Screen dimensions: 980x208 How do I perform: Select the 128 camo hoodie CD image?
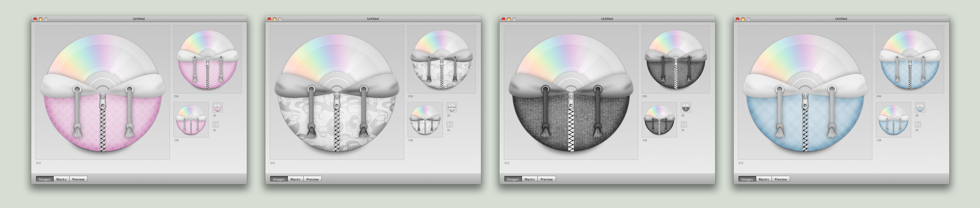(x=425, y=120)
